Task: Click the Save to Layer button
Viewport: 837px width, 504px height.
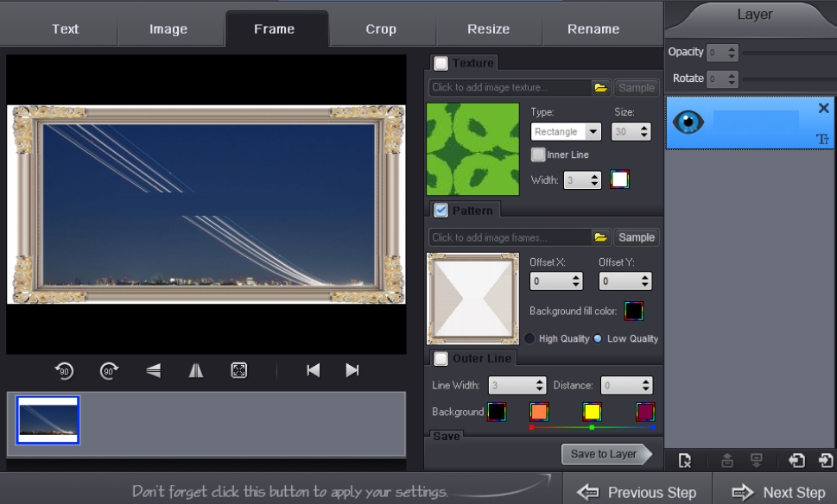Action: [604, 454]
